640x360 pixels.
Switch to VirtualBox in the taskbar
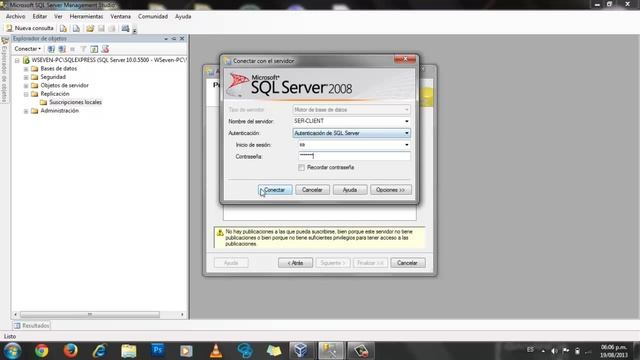pyautogui.click(x=301, y=351)
